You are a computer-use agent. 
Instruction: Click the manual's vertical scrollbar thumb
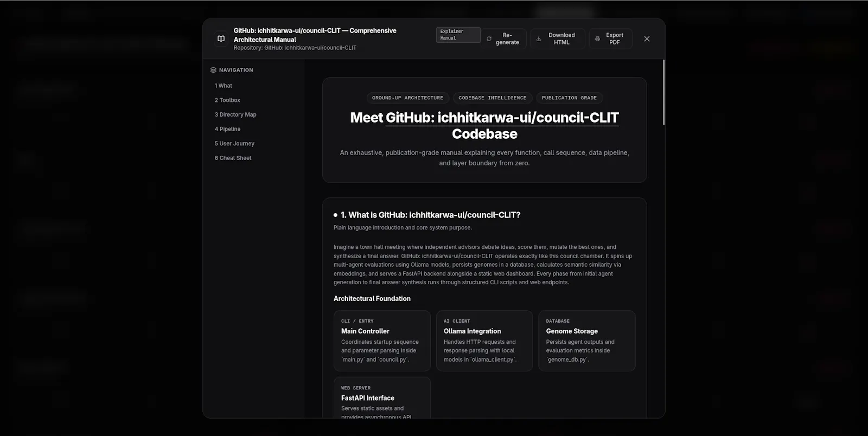(x=663, y=92)
